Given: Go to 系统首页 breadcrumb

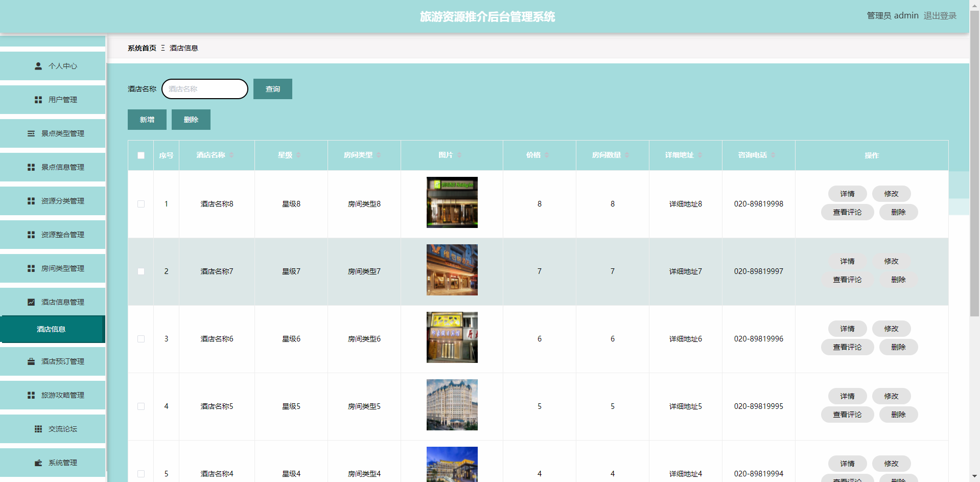Looking at the screenshot, I should tap(142, 48).
